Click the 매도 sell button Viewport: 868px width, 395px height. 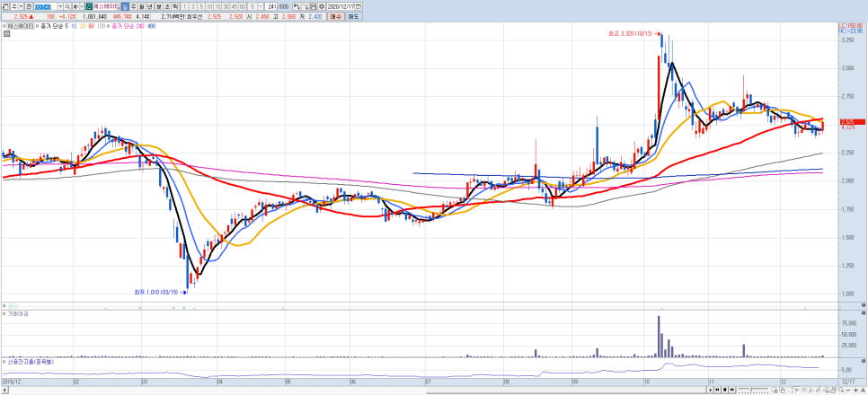(354, 16)
